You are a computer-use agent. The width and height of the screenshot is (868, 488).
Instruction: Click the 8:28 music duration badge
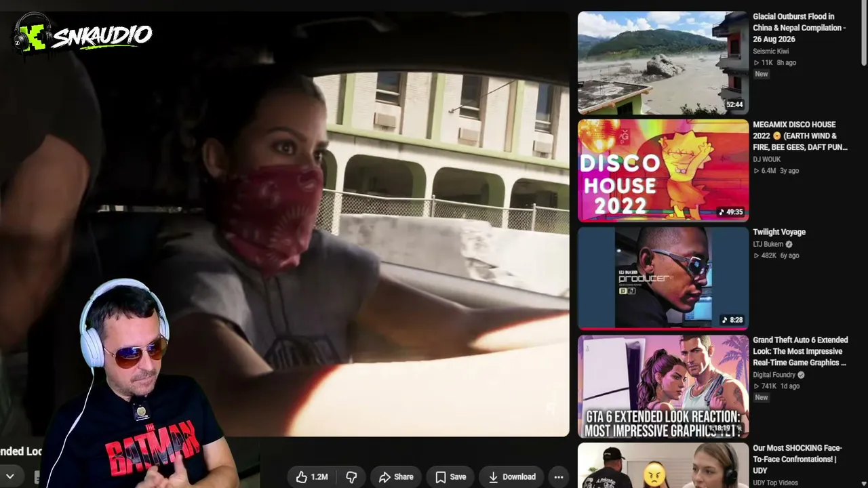click(732, 320)
